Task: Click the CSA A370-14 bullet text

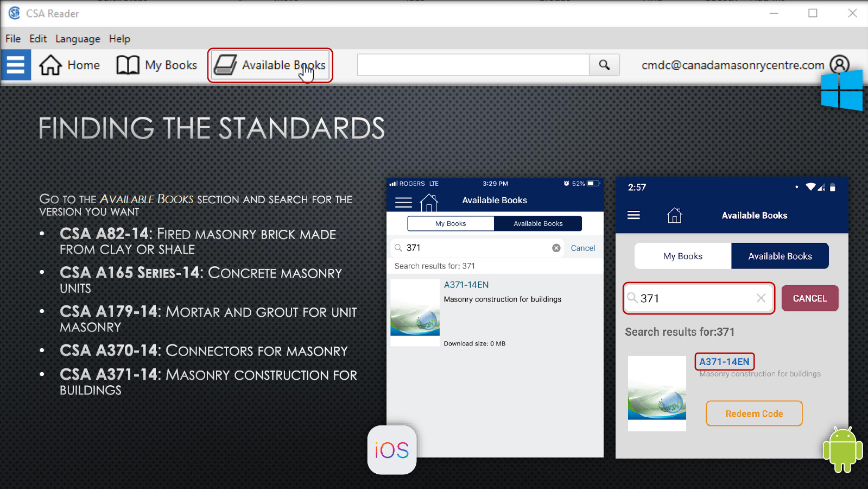Action: tap(204, 351)
